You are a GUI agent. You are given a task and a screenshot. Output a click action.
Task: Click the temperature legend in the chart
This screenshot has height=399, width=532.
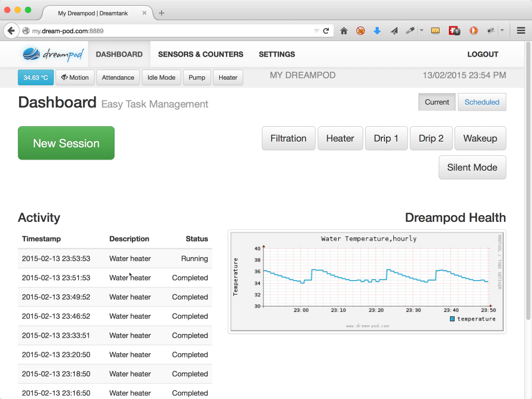pyautogui.click(x=473, y=319)
